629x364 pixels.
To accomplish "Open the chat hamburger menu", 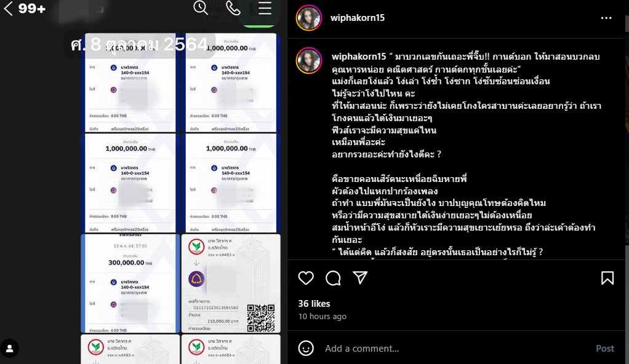I will pyautogui.click(x=265, y=8).
